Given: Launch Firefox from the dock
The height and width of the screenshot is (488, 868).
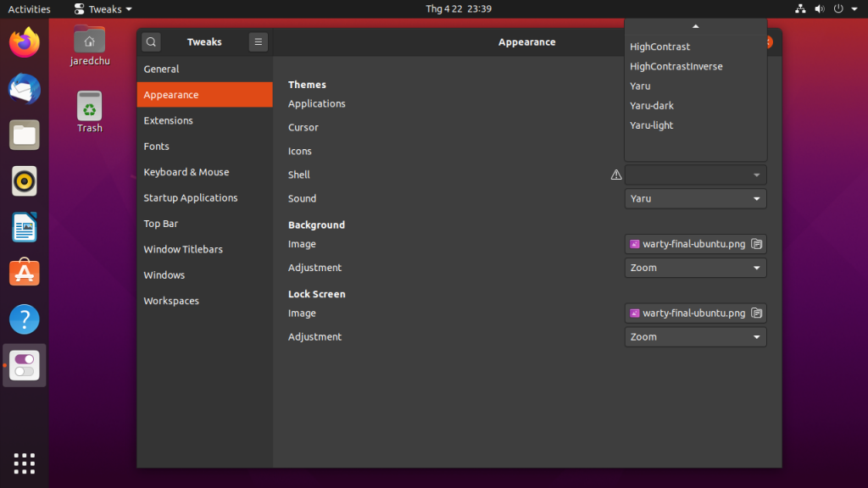Looking at the screenshot, I should [x=23, y=44].
